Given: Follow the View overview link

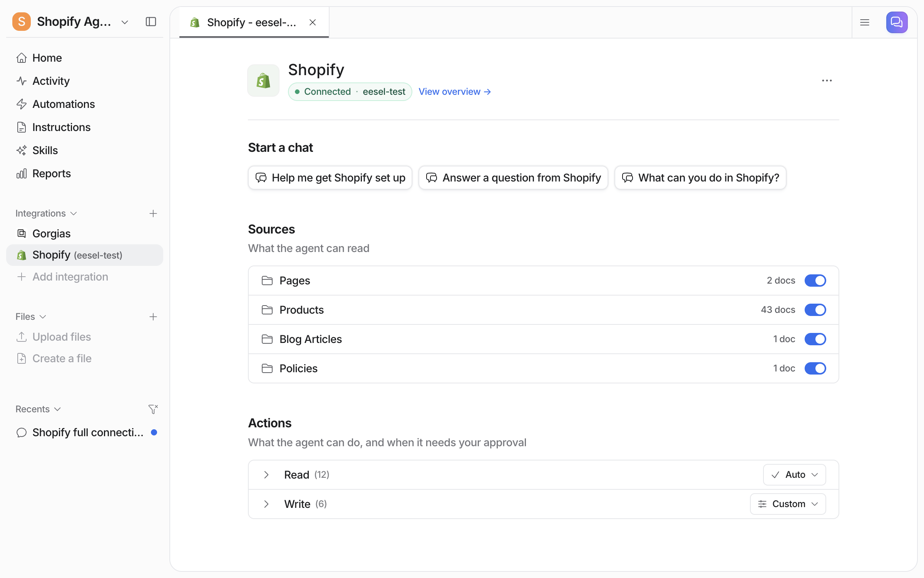Looking at the screenshot, I should (x=455, y=92).
